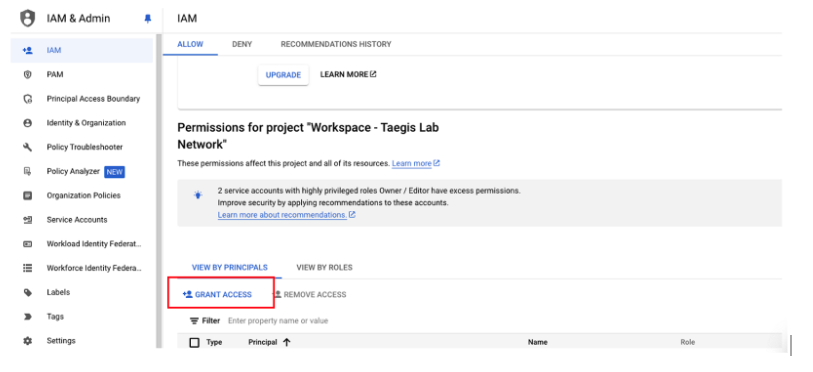Open the RECOMMENDATIONS HISTORY tab
Screen dimensions: 813x372
click(336, 44)
